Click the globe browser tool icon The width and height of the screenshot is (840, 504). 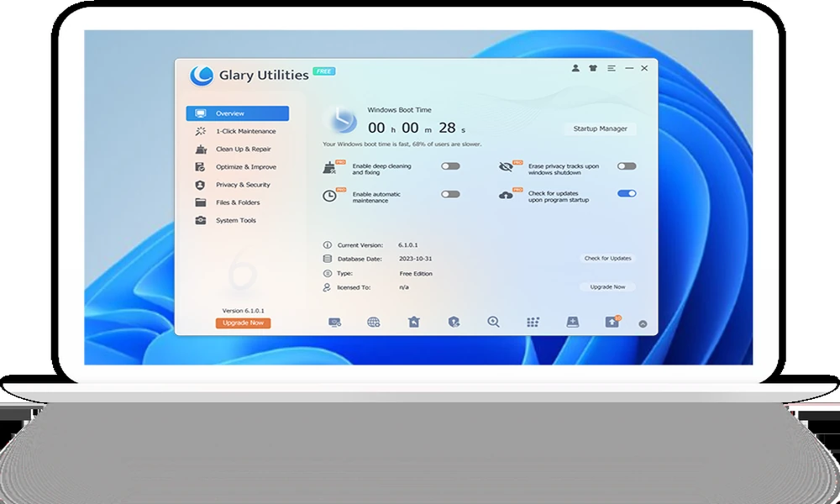point(374,322)
